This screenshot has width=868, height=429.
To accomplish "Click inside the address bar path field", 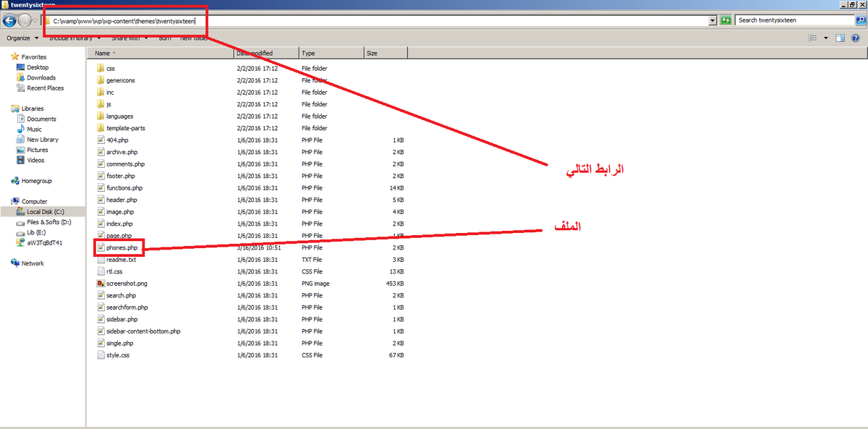I will (376, 20).
